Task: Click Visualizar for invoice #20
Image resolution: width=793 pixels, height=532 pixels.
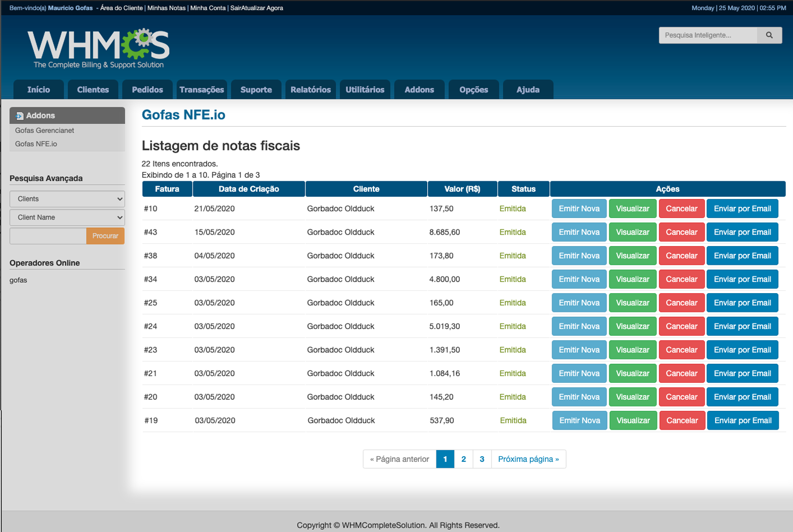Action: coord(633,397)
